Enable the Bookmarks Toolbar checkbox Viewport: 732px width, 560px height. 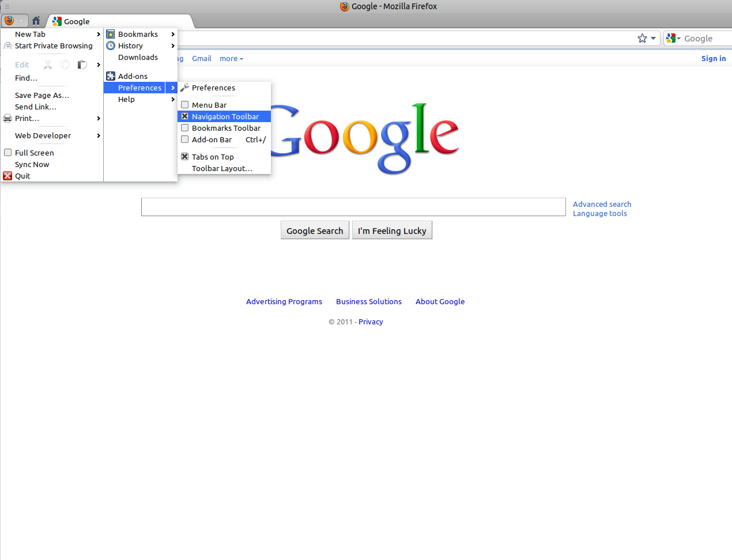click(x=185, y=128)
